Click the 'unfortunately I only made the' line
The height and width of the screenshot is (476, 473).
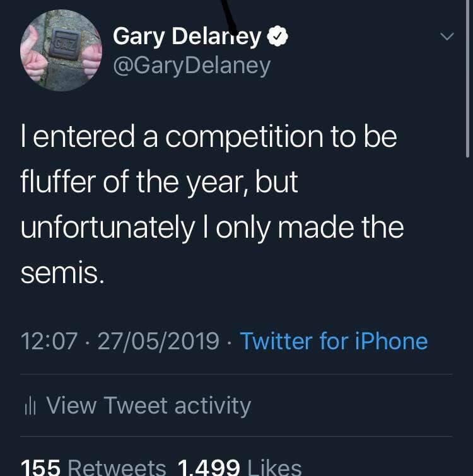(212, 228)
